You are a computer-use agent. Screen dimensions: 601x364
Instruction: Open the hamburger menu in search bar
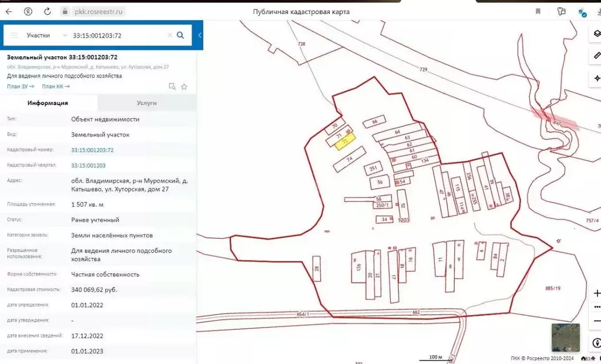14,35
